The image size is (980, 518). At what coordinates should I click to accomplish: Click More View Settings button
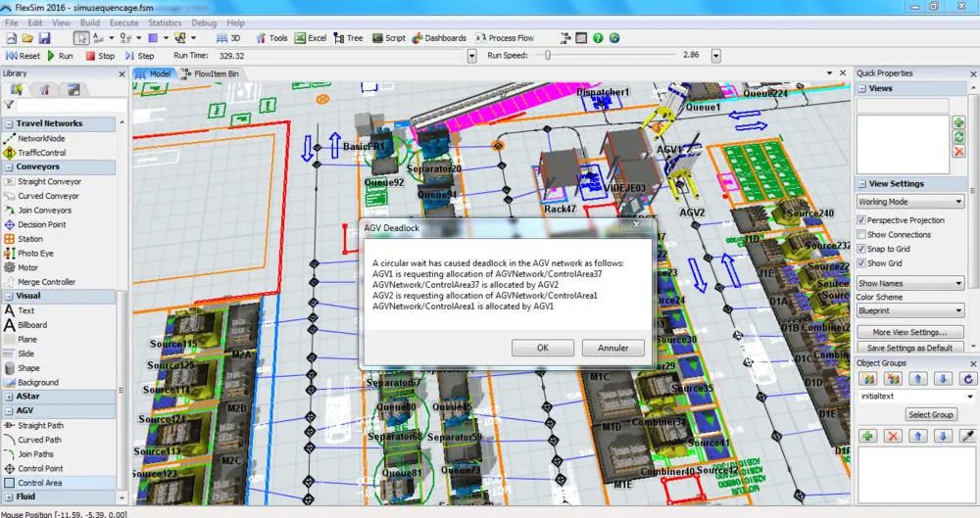click(909, 332)
